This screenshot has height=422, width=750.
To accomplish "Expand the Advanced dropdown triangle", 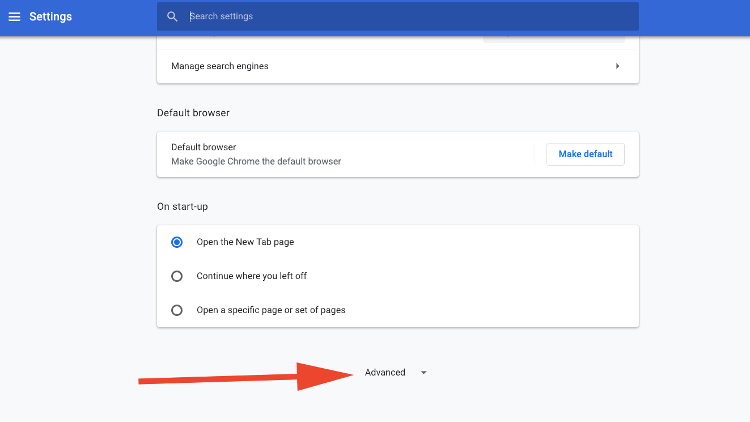I will click(x=423, y=373).
